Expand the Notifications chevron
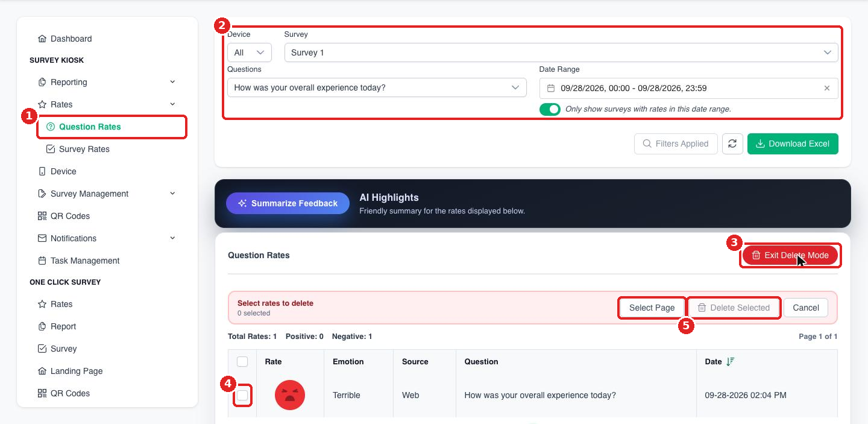 [172, 238]
